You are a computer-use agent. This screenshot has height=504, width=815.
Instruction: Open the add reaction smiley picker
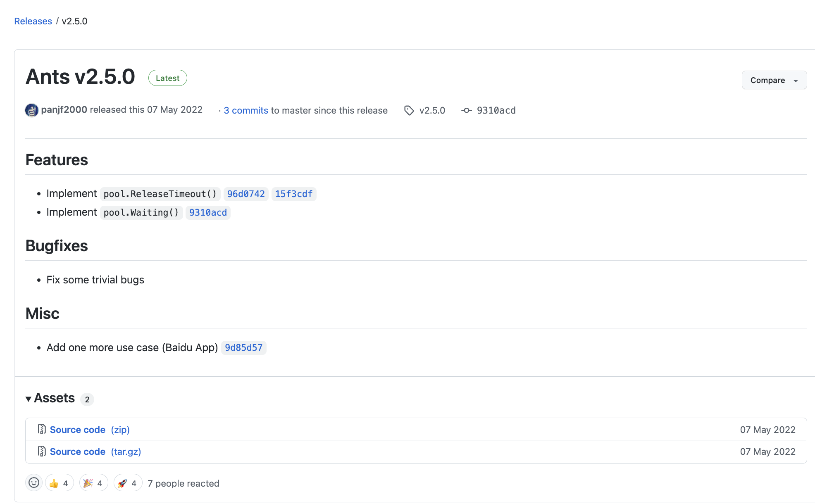pos(34,483)
